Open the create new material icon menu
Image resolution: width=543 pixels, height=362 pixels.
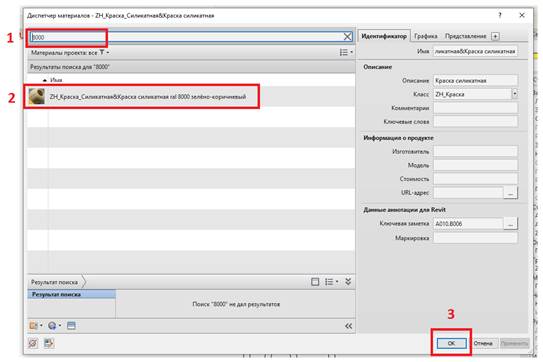point(54,326)
